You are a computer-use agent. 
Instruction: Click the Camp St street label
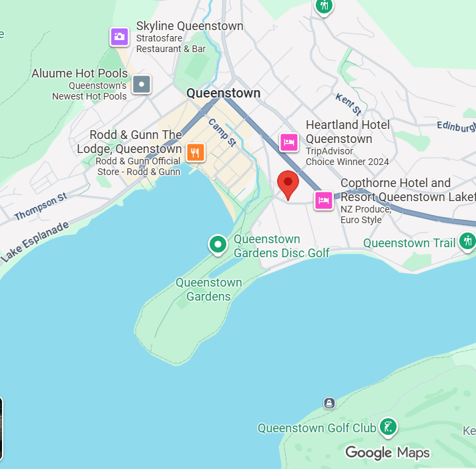point(222,133)
